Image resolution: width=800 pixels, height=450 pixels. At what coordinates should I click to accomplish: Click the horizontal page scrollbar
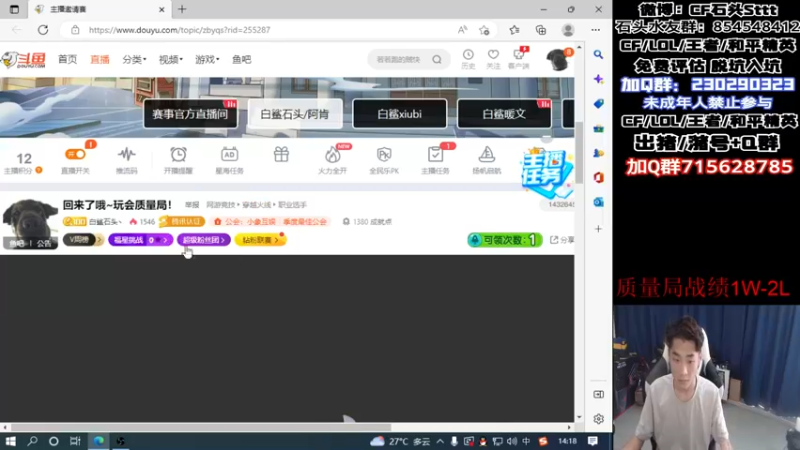tap(201, 428)
